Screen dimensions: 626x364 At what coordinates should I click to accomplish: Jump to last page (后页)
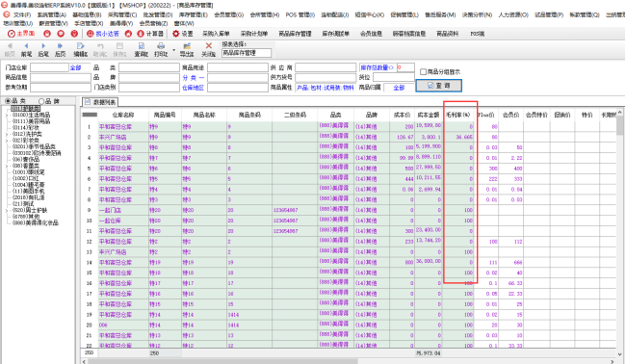tap(60, 46)
